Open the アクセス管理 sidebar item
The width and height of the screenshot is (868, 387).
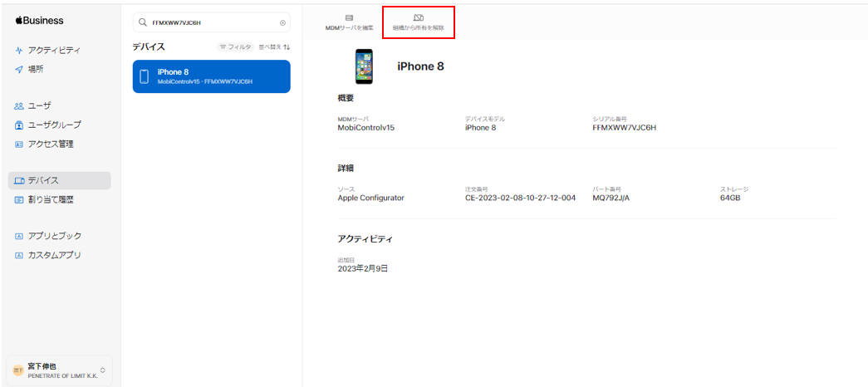point(44,144)
